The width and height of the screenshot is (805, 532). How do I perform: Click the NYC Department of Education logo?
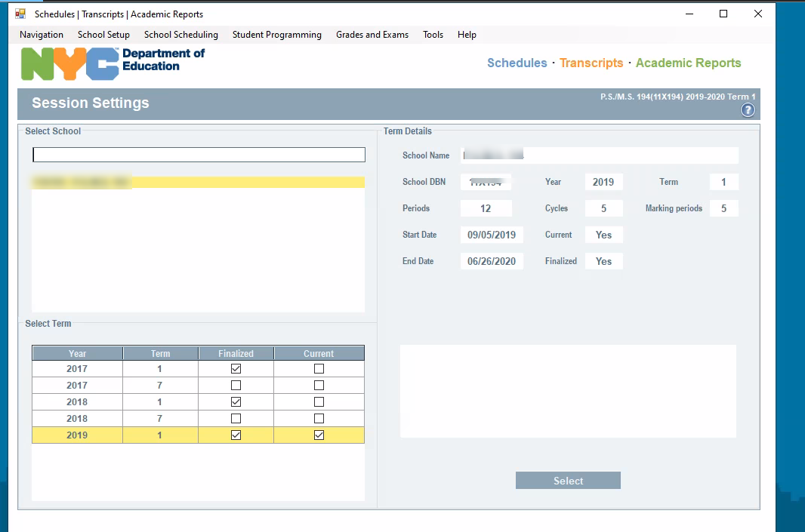coord(113,63)
